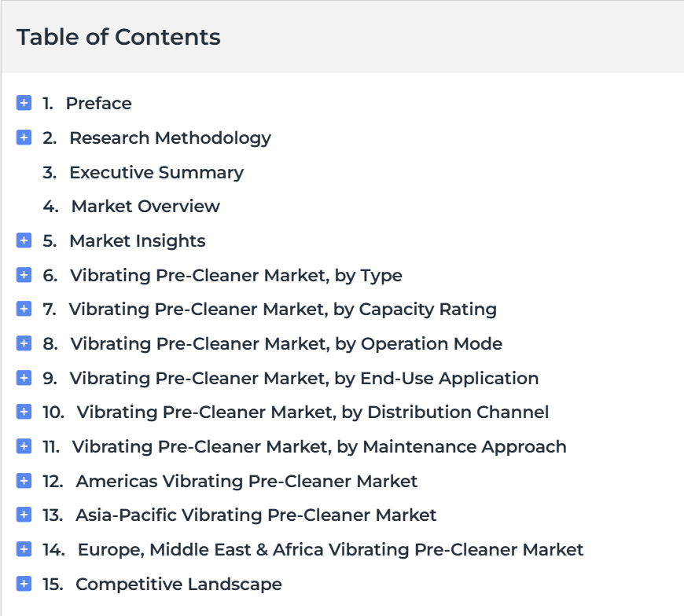
Task: Expand Research Methodology with its plus icon
Action: click(x=24, y=137)
